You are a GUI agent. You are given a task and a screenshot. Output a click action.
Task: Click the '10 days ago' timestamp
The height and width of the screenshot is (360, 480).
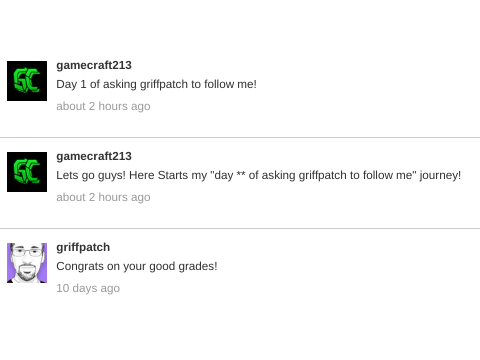(88, 288)
